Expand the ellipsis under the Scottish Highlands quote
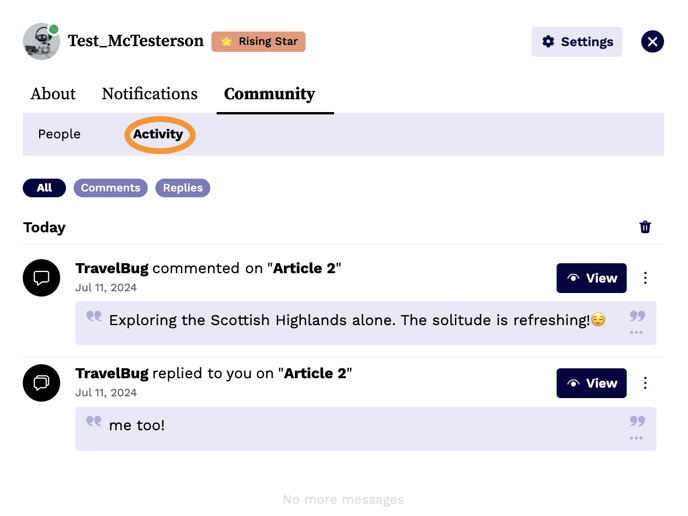The width and height of the screenshot is (688, 516). [636, 333]
